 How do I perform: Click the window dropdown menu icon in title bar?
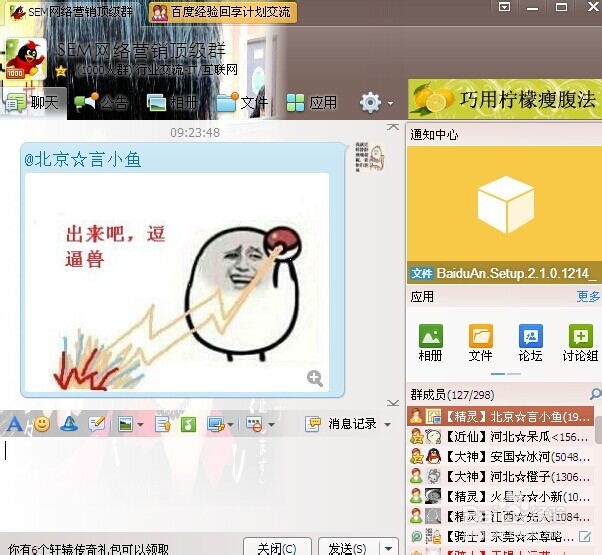pos(504,7)
